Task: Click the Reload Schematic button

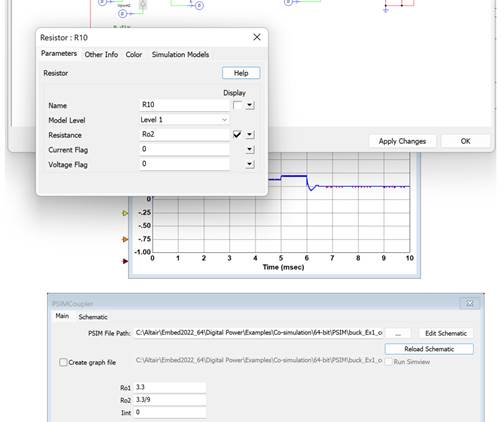Action: (x=429, y=349)
